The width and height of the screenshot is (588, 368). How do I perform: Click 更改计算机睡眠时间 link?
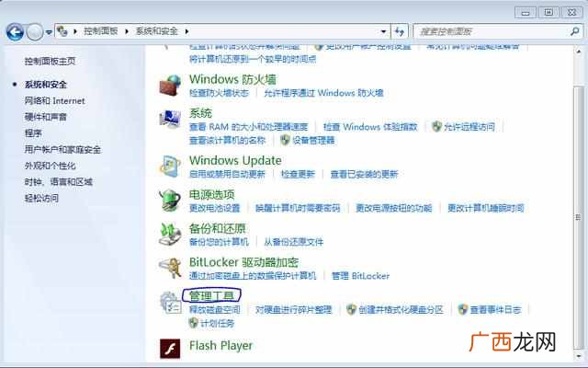click(x=486, y=208)
